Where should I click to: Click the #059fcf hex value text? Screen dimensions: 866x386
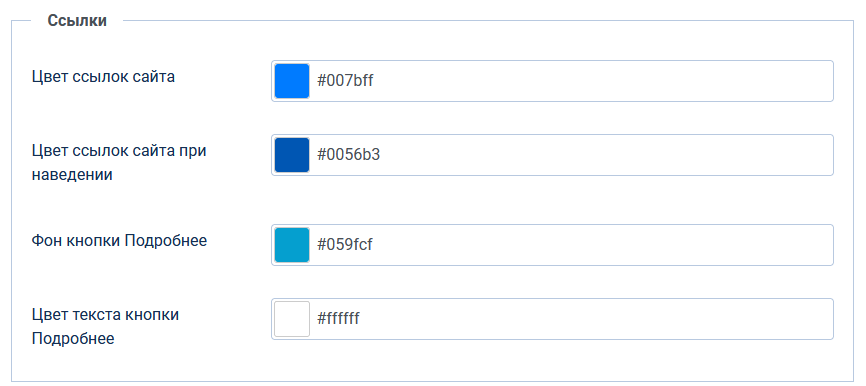click(x=345, y=245)
